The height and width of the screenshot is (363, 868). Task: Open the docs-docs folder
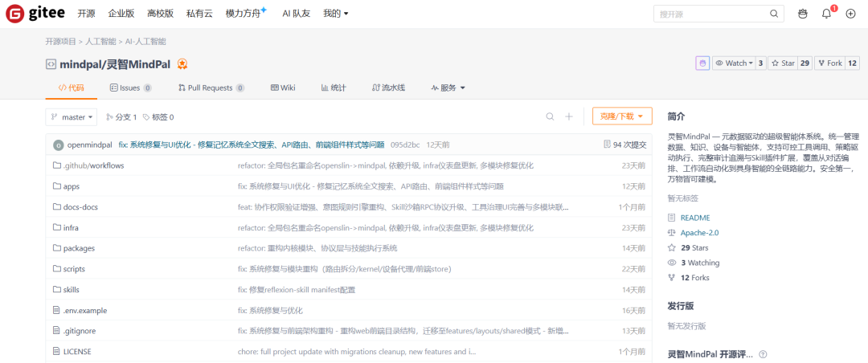click(80, 207)
